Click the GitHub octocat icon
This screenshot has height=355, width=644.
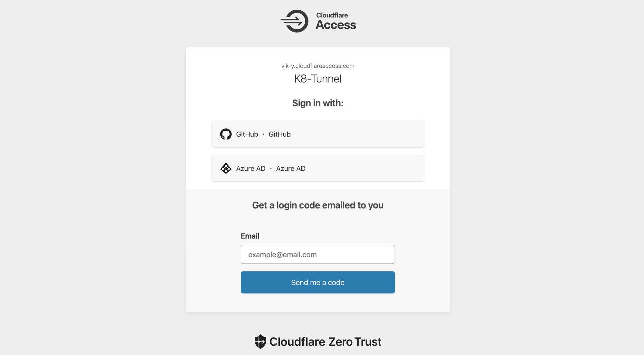pos(226,134)
